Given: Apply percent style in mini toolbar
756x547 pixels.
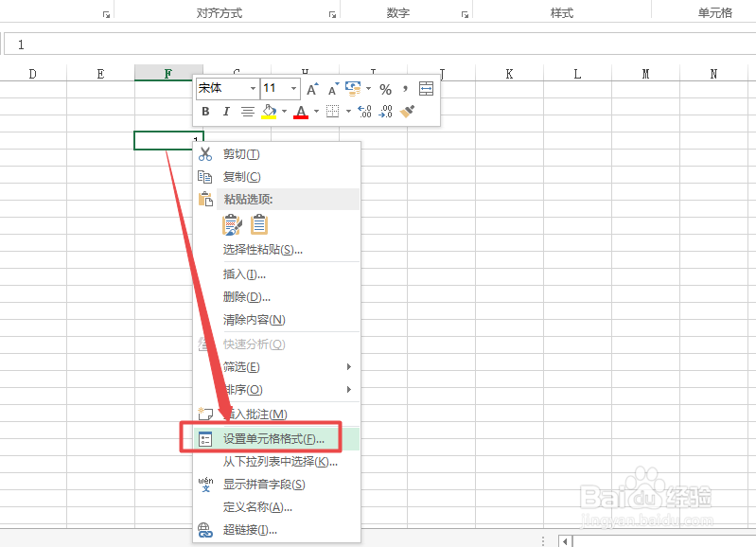Looking at the screenshot, I should coord(385,89).
